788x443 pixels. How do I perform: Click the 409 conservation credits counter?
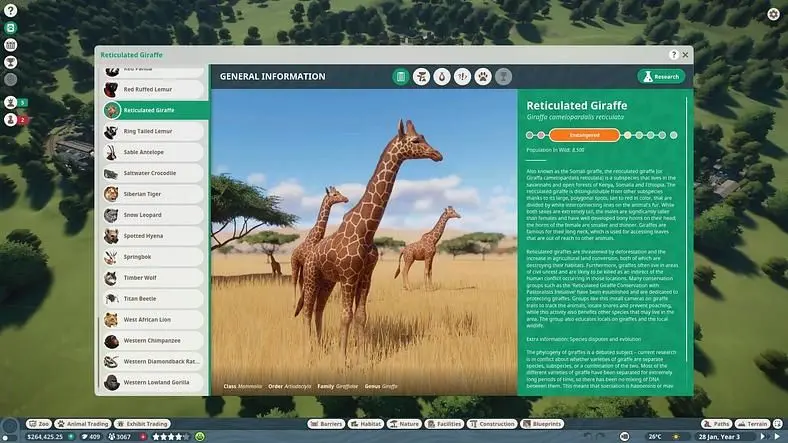point(90,436)
